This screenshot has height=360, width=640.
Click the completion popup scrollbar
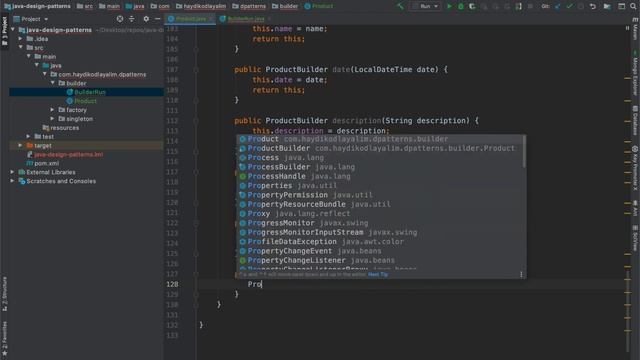524,152
